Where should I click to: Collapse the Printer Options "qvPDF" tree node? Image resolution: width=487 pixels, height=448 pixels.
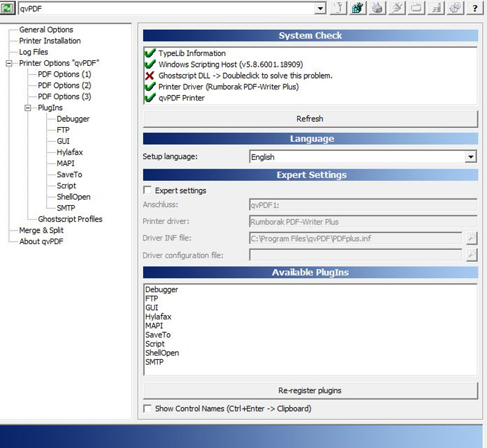[x=9, y=63]
